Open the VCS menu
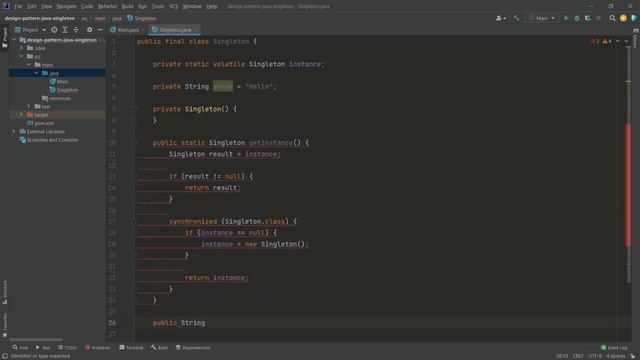This screenshot has width=640, height=360. 173,6
